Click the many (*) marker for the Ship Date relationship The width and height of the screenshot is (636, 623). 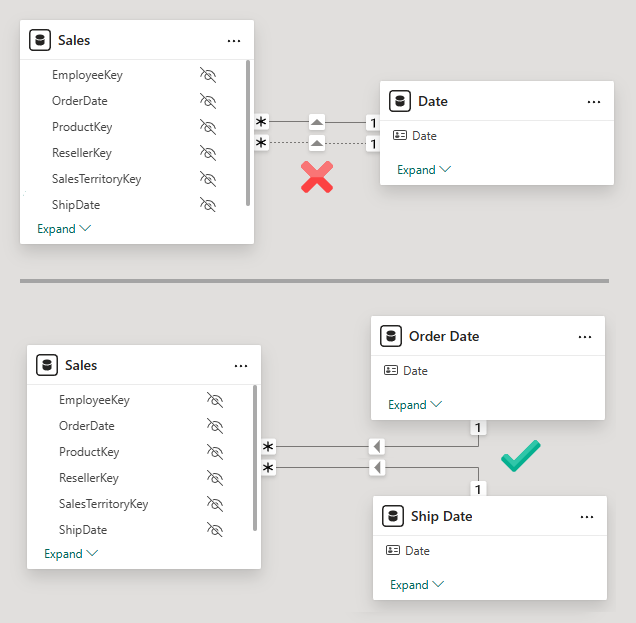click(x=268, y=468)
